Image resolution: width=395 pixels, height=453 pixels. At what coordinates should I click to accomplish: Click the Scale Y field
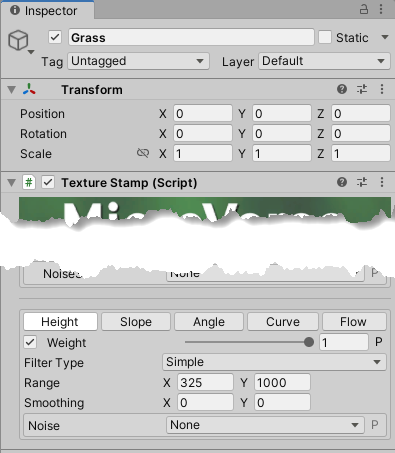tap(282, 153)
